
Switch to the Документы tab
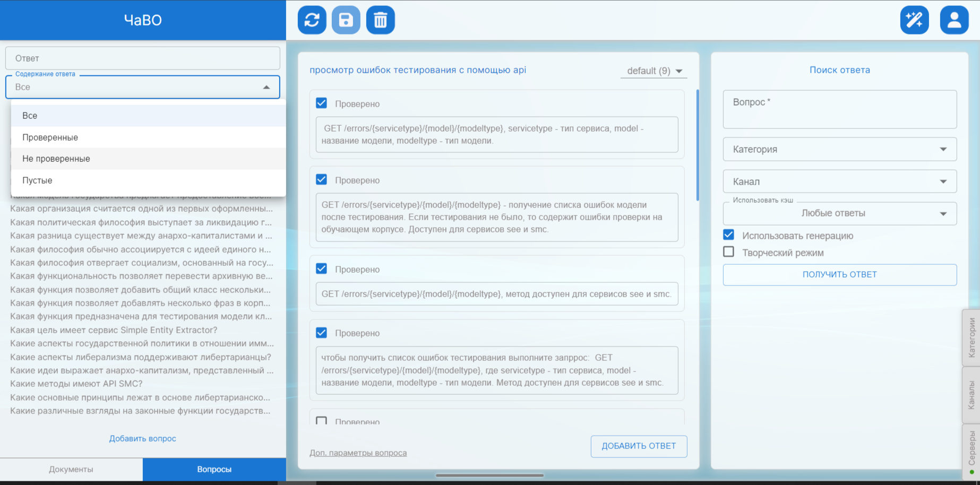[x=71, y=470]
